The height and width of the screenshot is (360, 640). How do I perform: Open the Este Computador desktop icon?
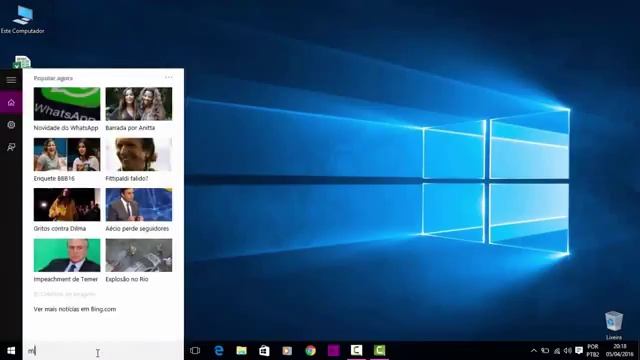[22, 18]
